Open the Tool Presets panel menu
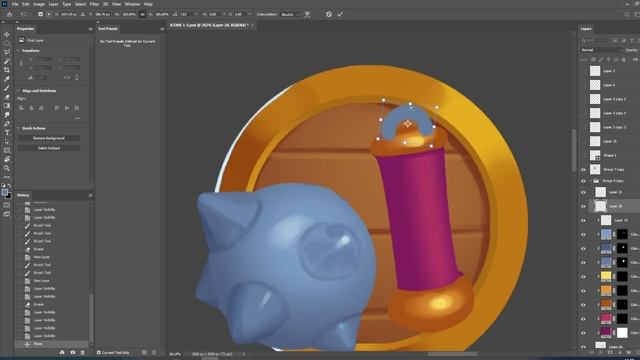This screenshot has width=640, height=360. tap(162, 29)
